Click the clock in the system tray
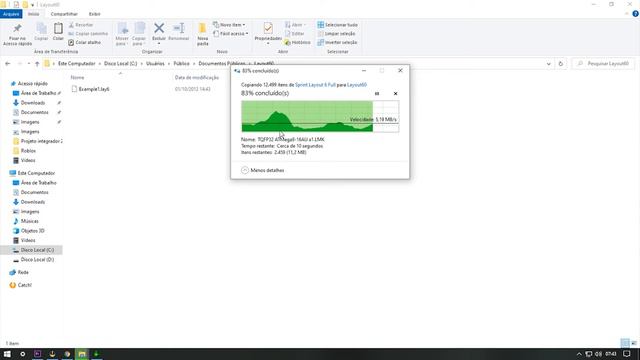Viewport: 640px width, 360px height. 611,354
